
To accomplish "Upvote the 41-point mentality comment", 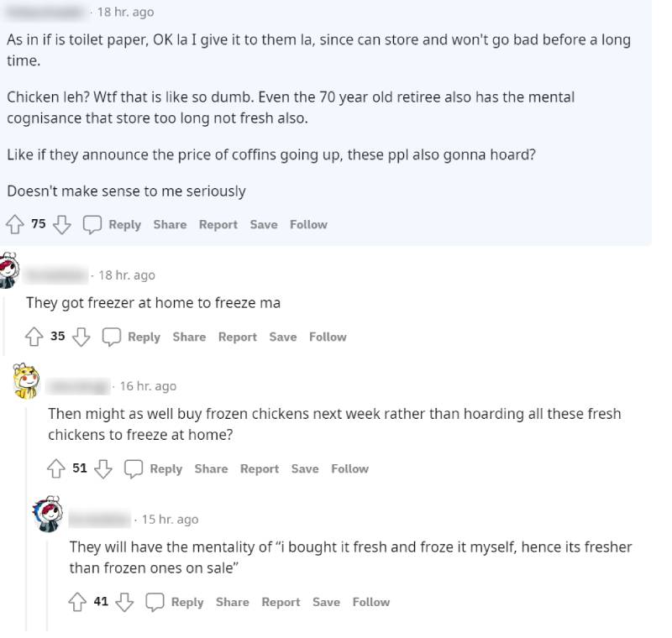I will (78, 602).
